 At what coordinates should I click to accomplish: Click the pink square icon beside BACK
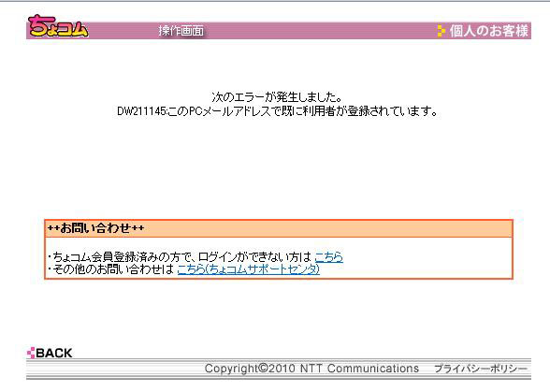[x=31, y=353]
